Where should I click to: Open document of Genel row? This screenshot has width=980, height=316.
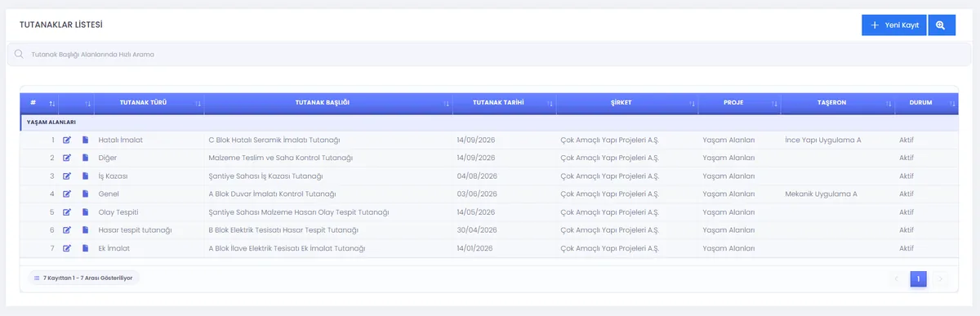point(85,194)
